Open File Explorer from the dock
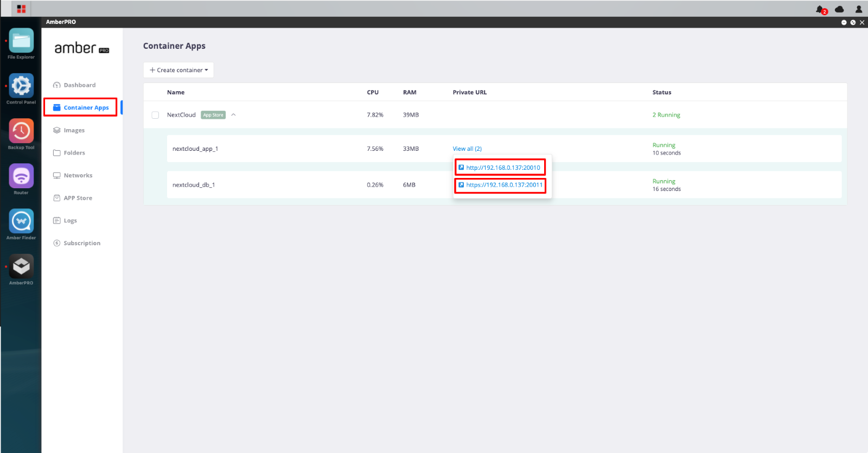 coord(21,41)
